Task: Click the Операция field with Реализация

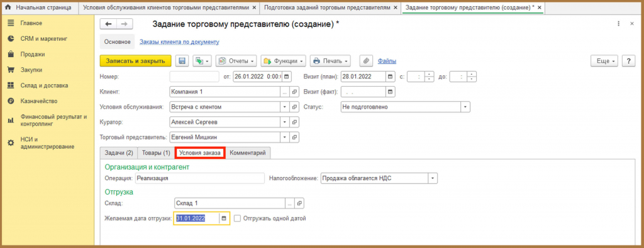Action: 199,178
